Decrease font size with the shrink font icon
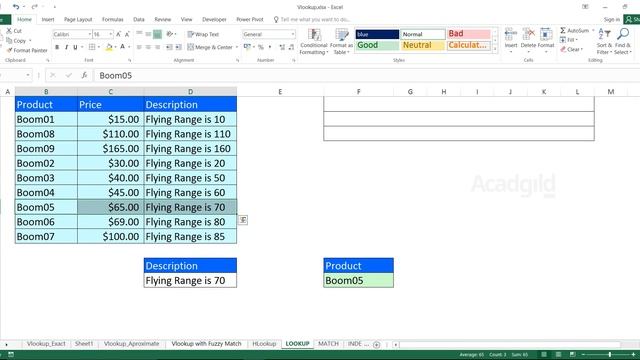This screenshot has height=360, width=640. (127, 34)
